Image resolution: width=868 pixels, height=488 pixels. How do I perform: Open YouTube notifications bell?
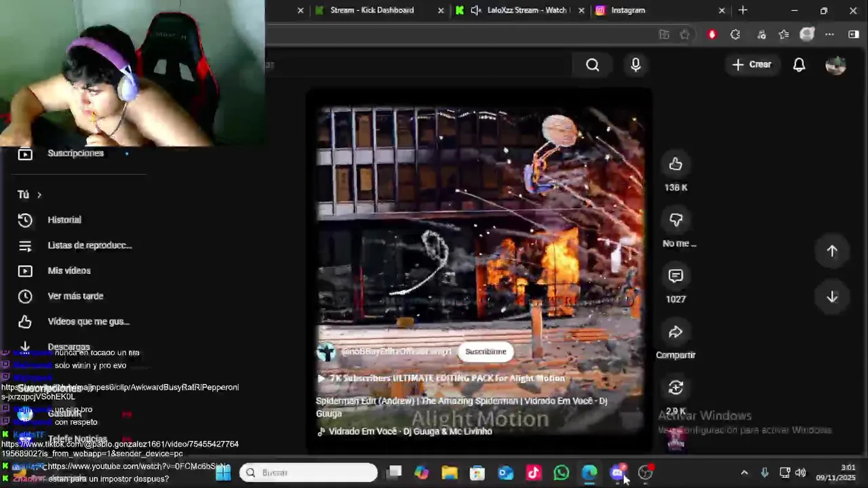tap(799, 64)
